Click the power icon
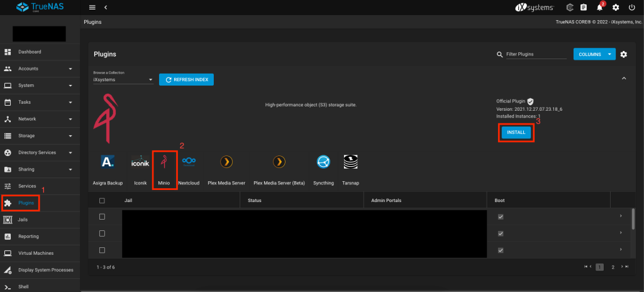644x292 pixels. pos(631,8)
